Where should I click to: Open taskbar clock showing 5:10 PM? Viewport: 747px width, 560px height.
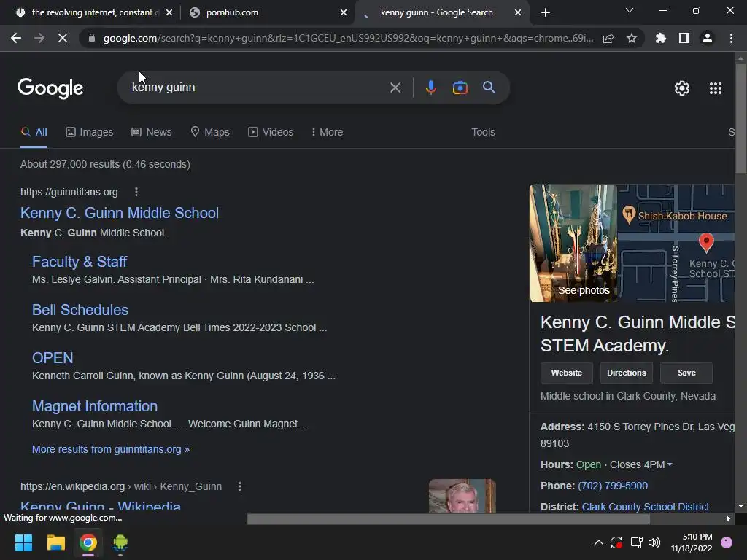click(692, 542)
